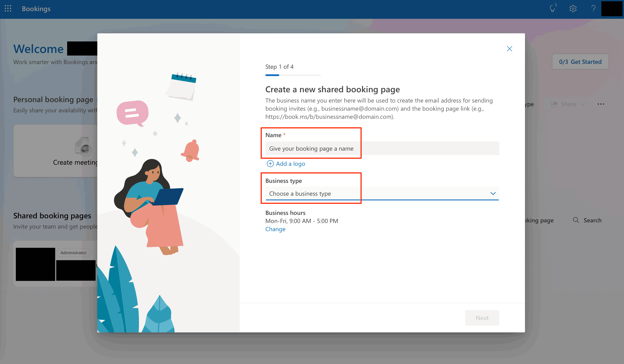Image resolution: width=624 pixels, height=364 pixels.
Task: Click the Create a new shared booking page heading
Action: tap(333, 89)
